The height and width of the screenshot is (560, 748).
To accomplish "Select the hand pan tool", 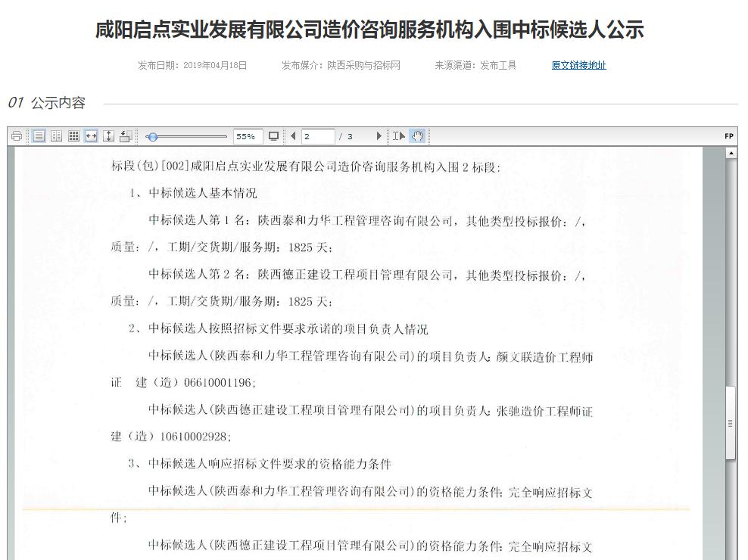I will (x=417, y=136).
